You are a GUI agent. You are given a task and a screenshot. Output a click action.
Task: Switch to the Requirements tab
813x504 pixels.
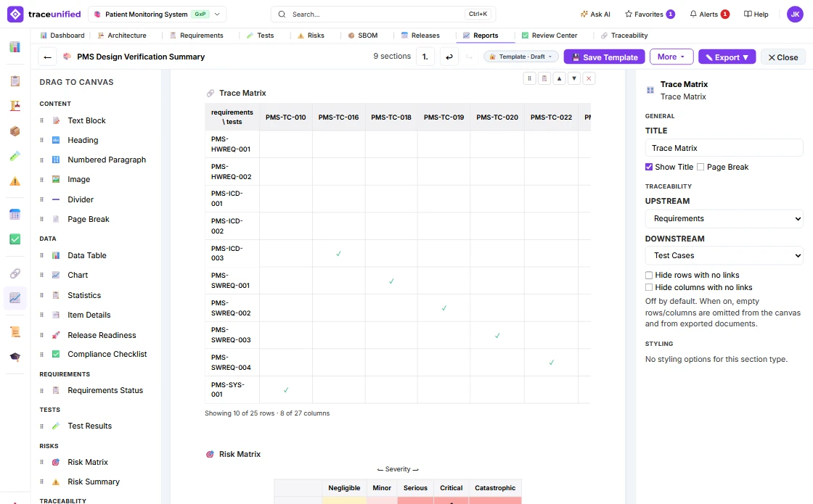197,36
